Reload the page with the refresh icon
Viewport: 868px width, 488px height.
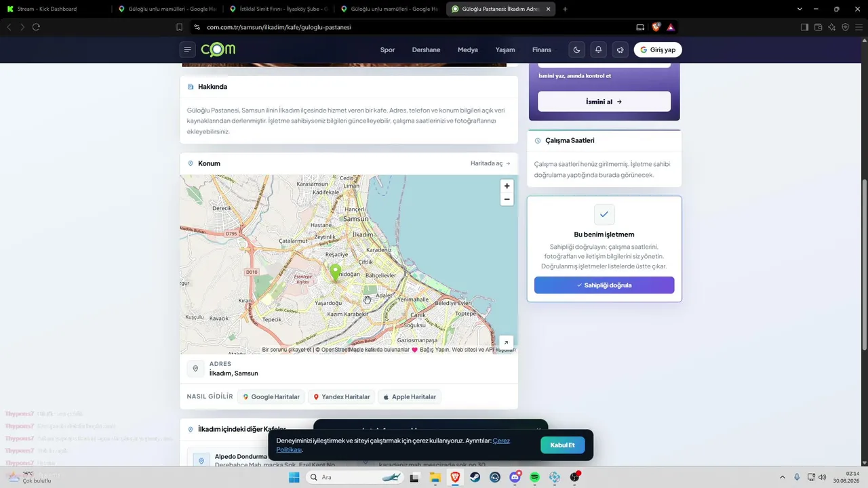coord(36,27)
